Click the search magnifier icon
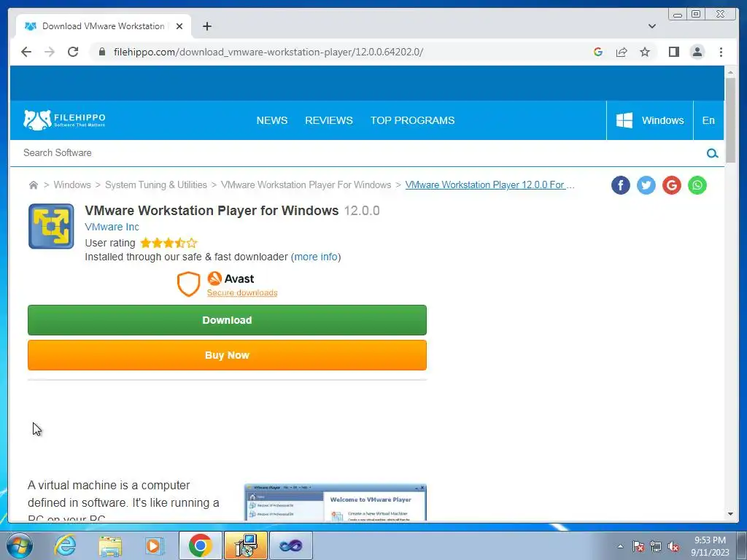The image size is (747, 560). click(x=712, y=153)
